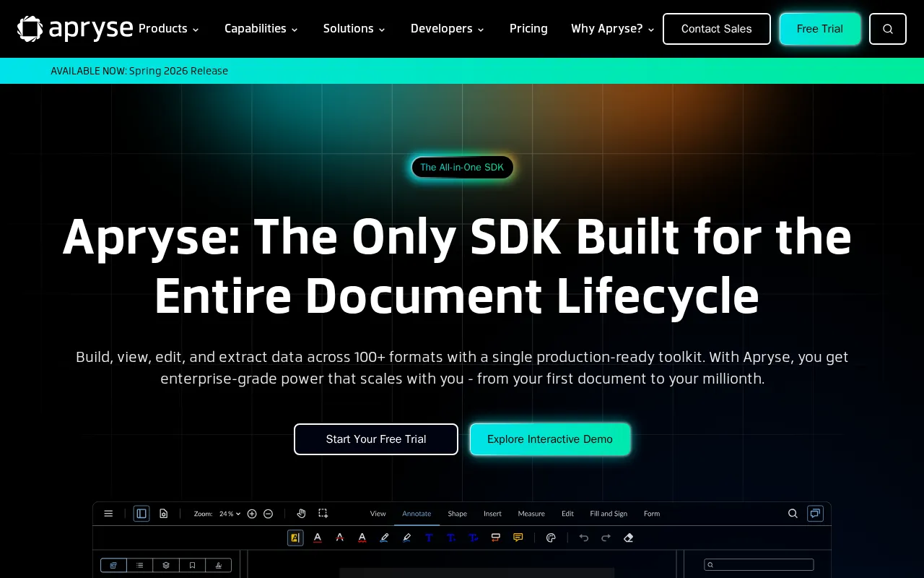Switch to the Annotate tab
The width and height of the screenshot is (924, 578).
point(417,514)
